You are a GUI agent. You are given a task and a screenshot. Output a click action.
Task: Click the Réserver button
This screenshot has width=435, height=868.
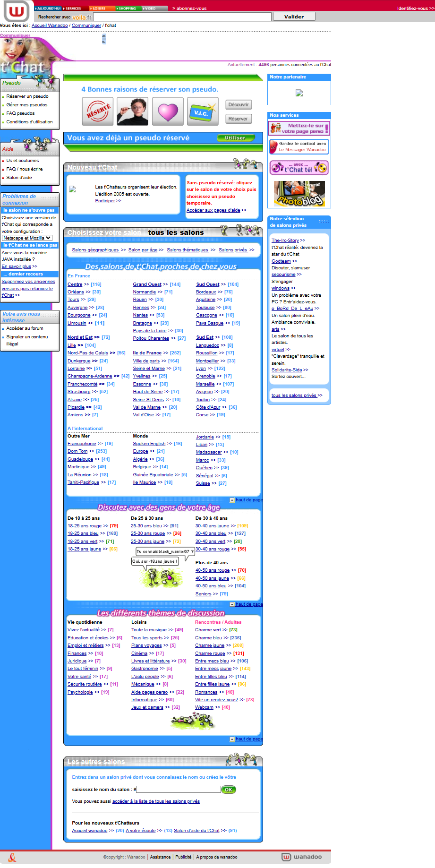[239, 119]
